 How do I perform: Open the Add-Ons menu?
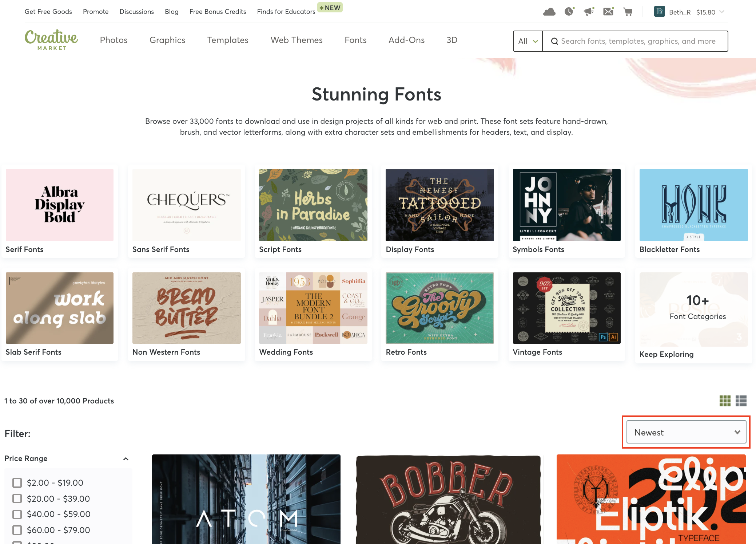pos(406,40)
